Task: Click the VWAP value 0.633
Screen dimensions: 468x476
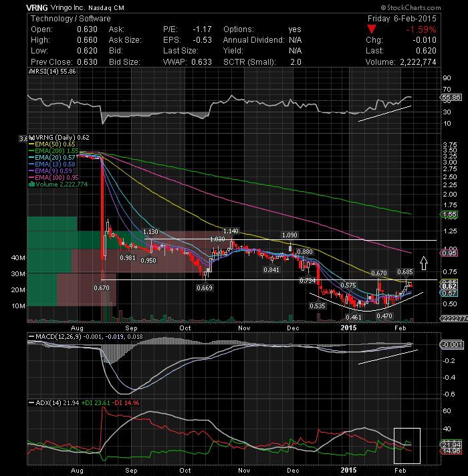Action: [201, 62]
